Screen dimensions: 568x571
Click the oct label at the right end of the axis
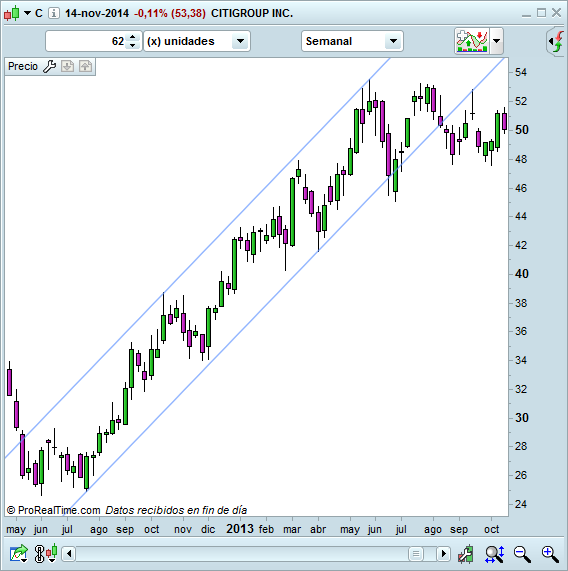[x=492, y=529]
